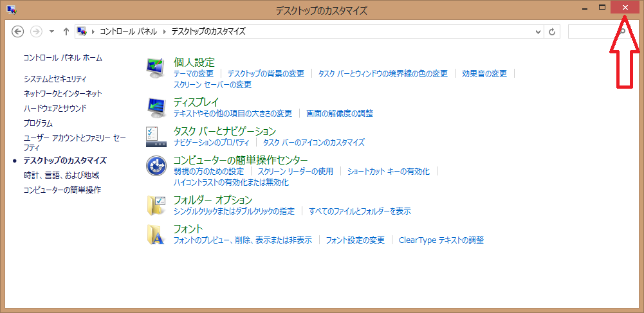Click the 個人設定 personalization icon
This screenshot has width=644, height=313.
pyautogui.click(x=156, y=67)
